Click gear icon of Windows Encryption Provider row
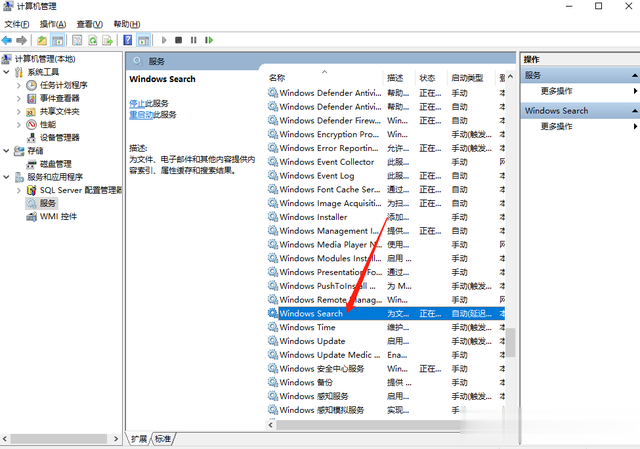The width and height of the screenshot is (640, 449). 273,134
